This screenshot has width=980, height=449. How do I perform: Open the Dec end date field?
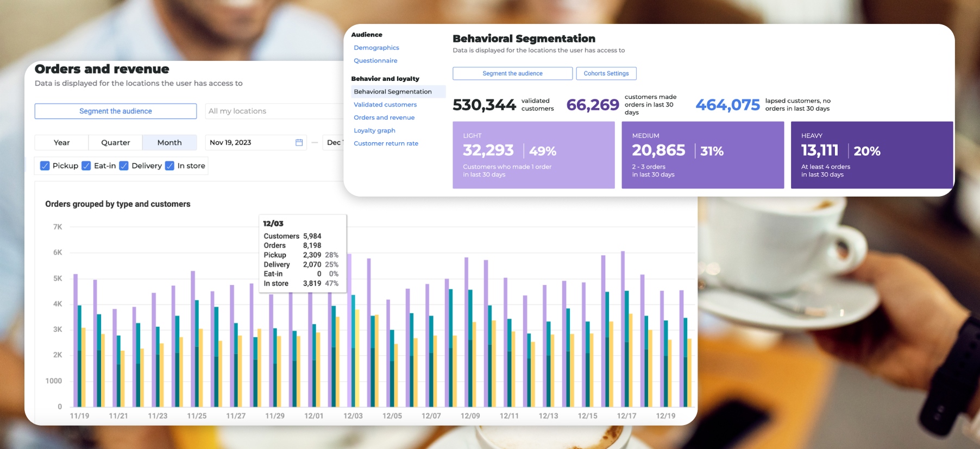(333, 142)
